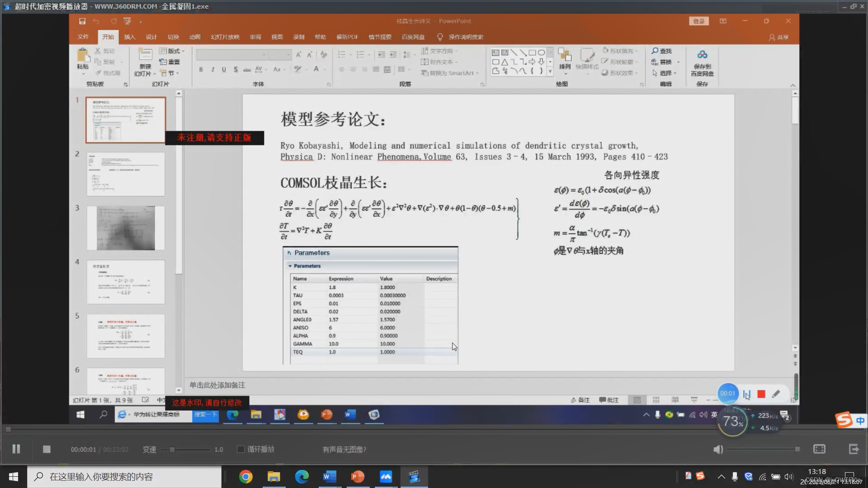Click the red stop recording button
The image size is (868, 488).
(x=761, y=394)
